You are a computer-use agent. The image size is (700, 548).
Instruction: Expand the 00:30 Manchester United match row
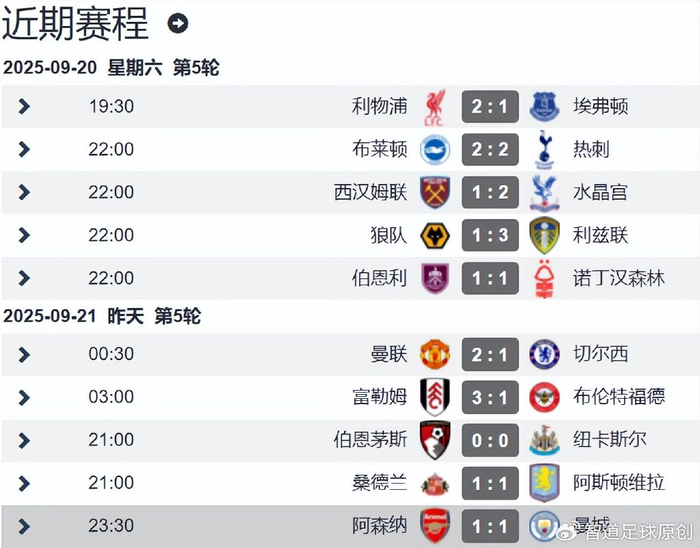point(25,354)
